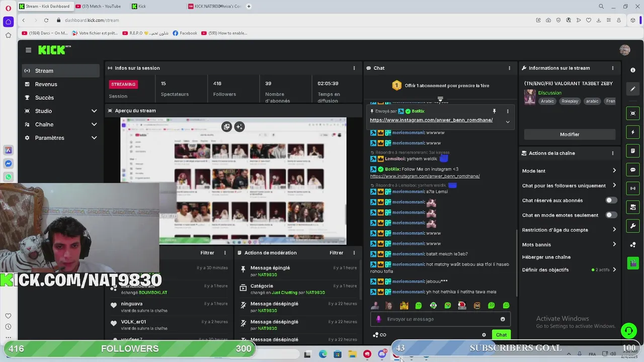Open Facebook bookmark in bookmarks bar
This screenshot has height=362, width=644.
pyautogui.click(x=185, y=33)
